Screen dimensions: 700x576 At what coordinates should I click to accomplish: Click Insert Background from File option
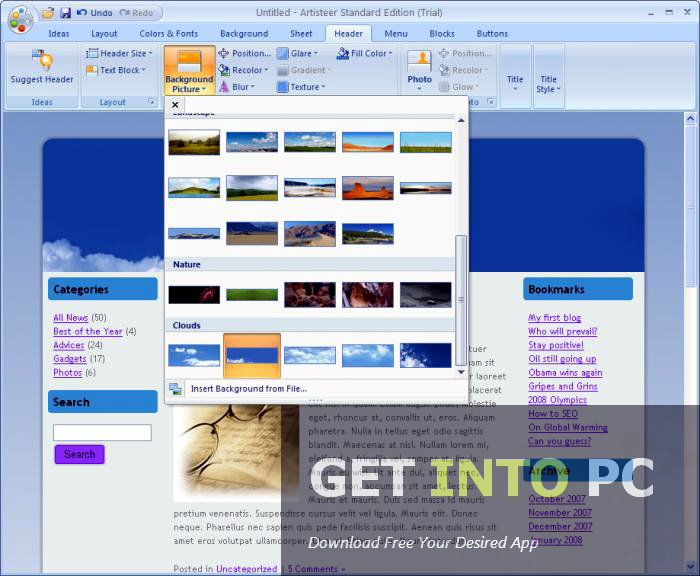pos(249,389)
